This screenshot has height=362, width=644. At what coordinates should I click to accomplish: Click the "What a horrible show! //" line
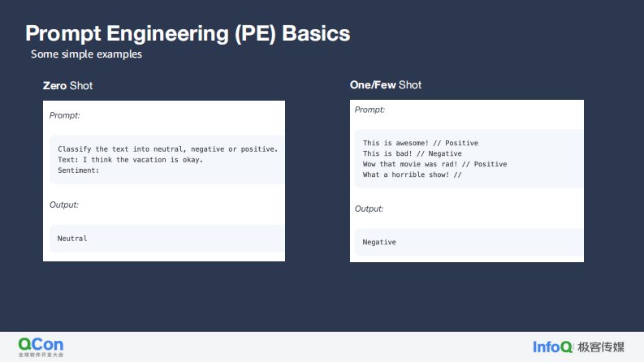click(x=412, y=175)
